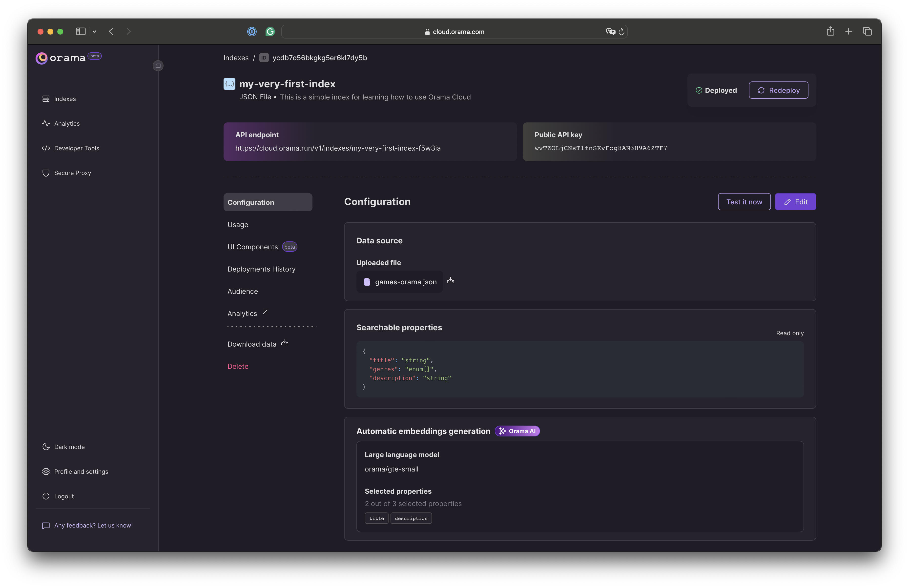This screenshot has height=588, width=909.
Task: Click Logout in the sidebar
Action: tap(58, 496)
